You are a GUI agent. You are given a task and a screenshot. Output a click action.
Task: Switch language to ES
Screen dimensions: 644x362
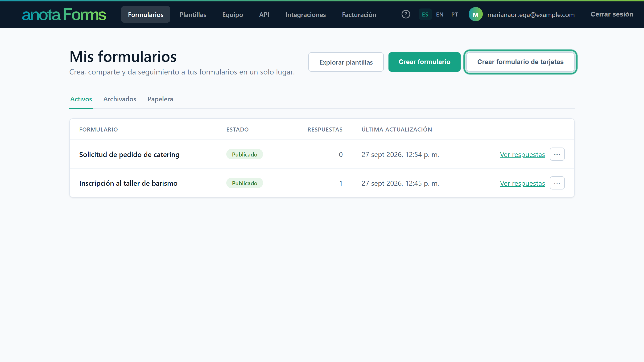pyautogui.click(x=425, y=15)
